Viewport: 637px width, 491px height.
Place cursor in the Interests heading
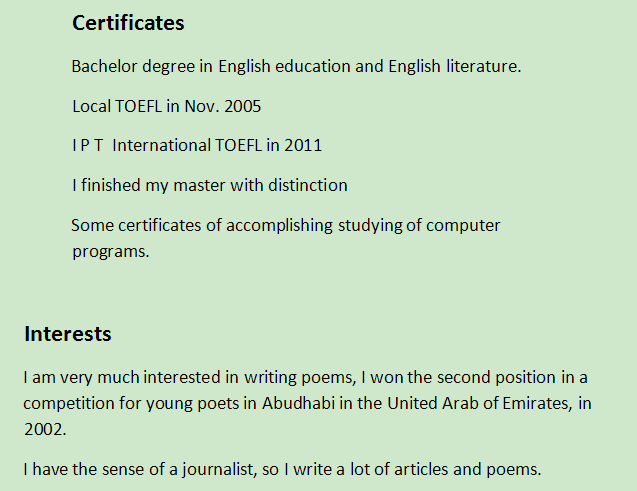coord(67,334)
